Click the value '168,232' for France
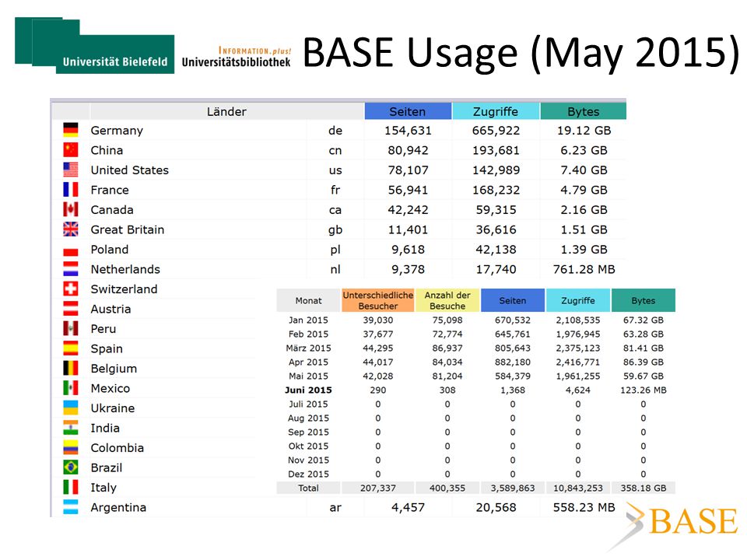Screen dimensions: 747x560 496,190
